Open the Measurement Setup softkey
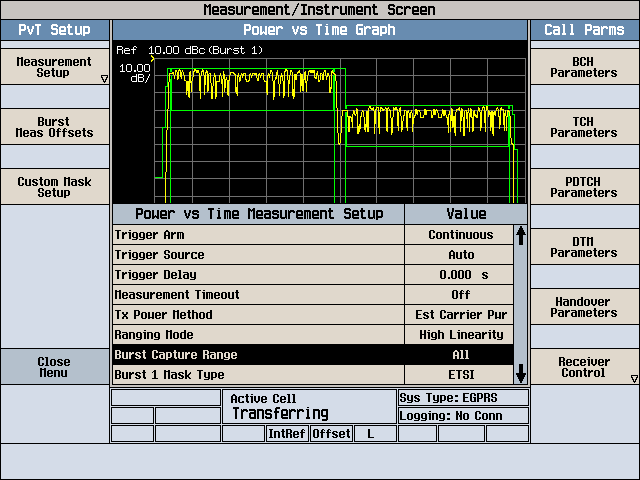The width and height of the screenshot is (640, 480). point(55,67)
